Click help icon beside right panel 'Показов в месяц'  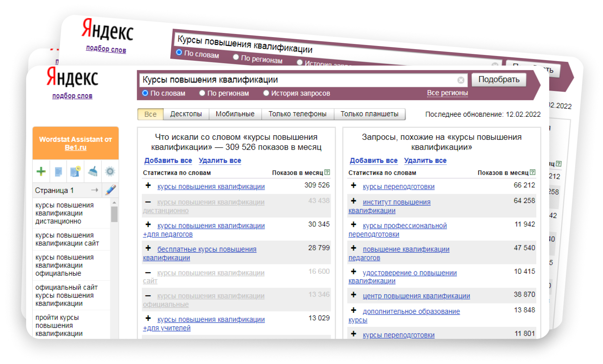533,172
